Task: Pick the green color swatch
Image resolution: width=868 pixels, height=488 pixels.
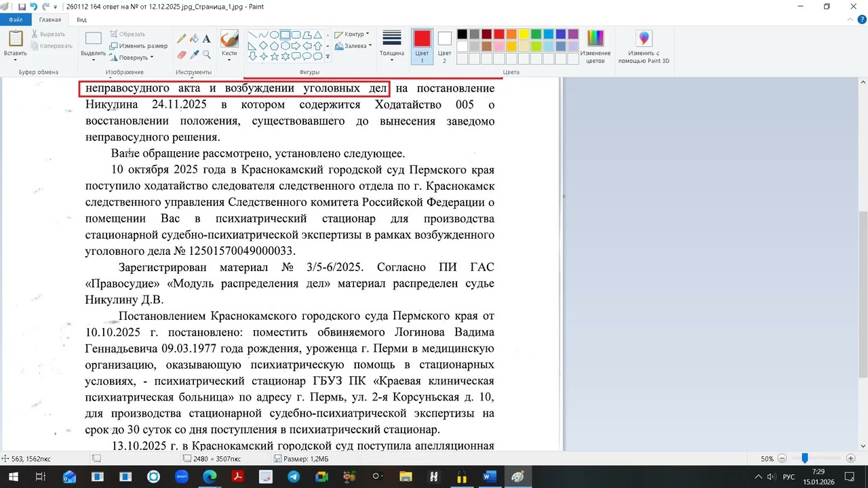Action: point(536,34)
